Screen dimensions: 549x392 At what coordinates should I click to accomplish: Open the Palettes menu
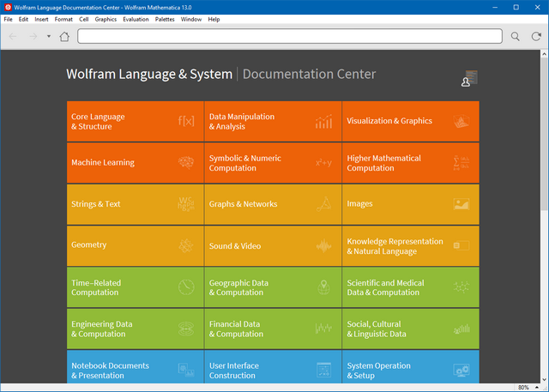[165, 19]
